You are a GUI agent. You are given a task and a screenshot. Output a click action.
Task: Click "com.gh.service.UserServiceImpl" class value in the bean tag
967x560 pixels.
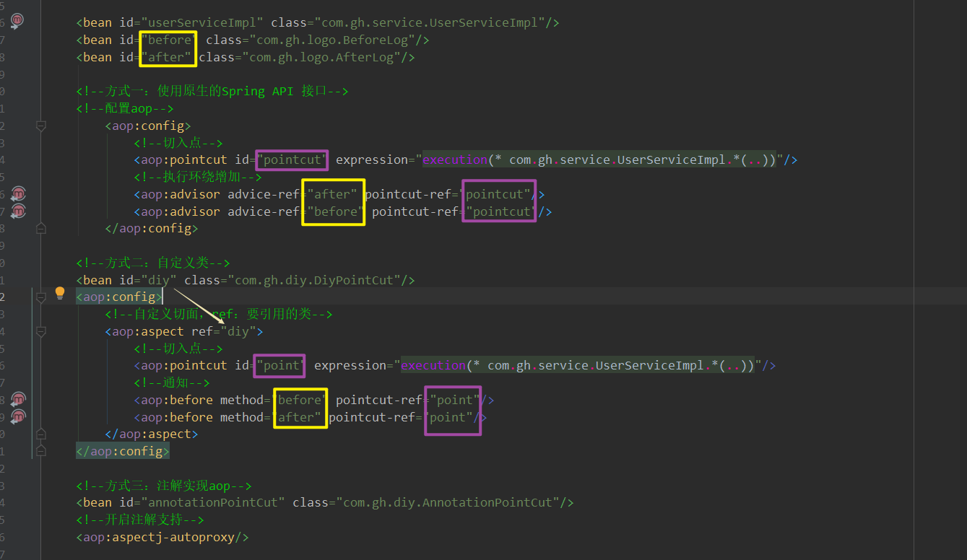coord(430,22)
